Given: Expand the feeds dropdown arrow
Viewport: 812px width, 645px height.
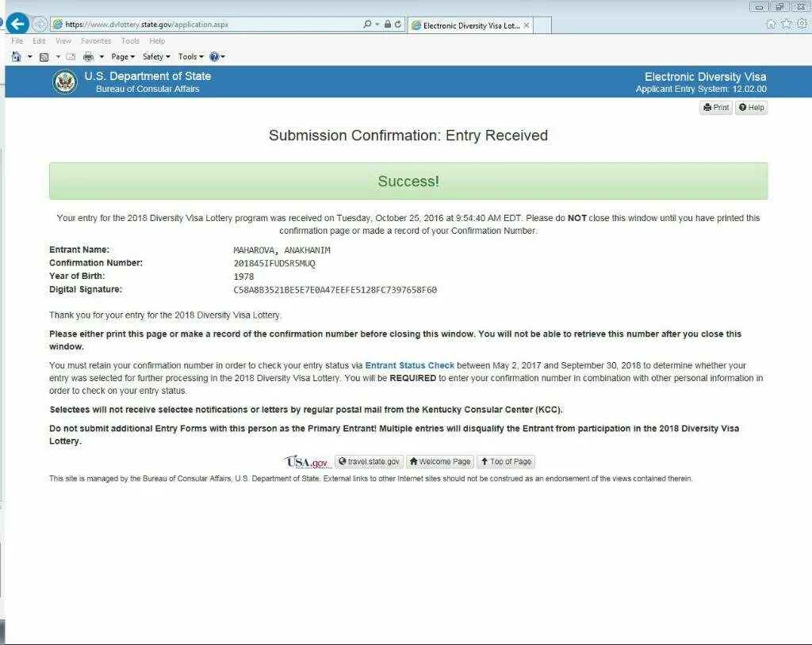Looking at the screenshot, I should (x=58, y=56).
